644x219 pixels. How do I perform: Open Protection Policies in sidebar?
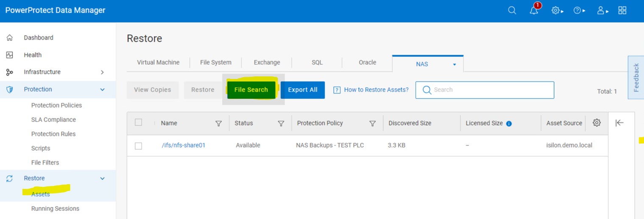tap(56, 105)
